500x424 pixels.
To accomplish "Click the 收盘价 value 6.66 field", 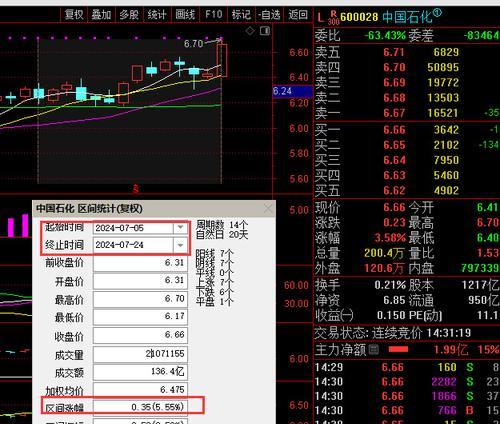I will (140, 335).
